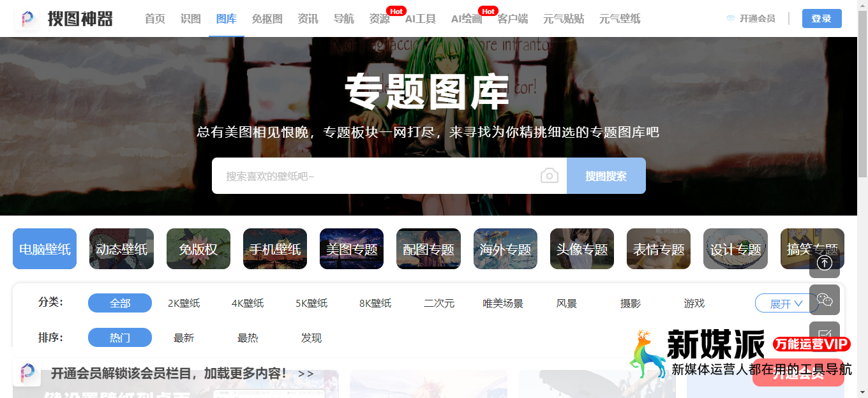Viewport: 868px width, 398px height.
Task: Go to 首页 in navigation
Action: pos(155,18)
